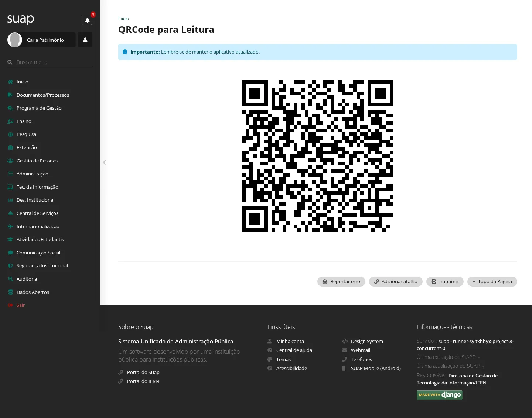Image resolution: width=532 pixels, height=418 pixels.
Task: Open the notifications bell icon
Action: 87,20
